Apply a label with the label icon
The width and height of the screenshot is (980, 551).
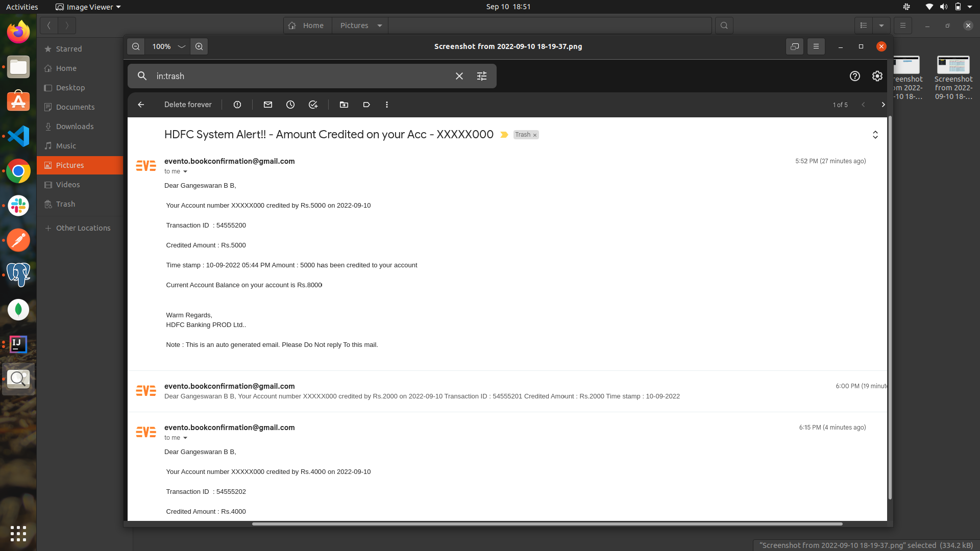tap(366, 105)
